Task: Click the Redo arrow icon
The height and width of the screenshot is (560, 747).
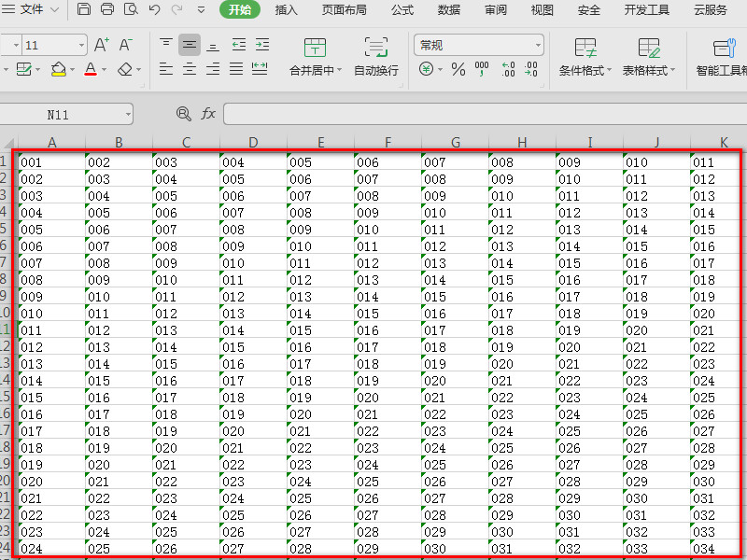Action: [x=177, y=9]
